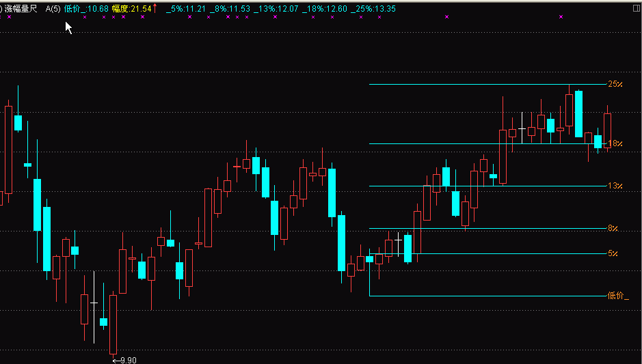Click the orange 25% ruler label
Image resolution: width=642 pixels, height=364 pixels.
[615, 84]
